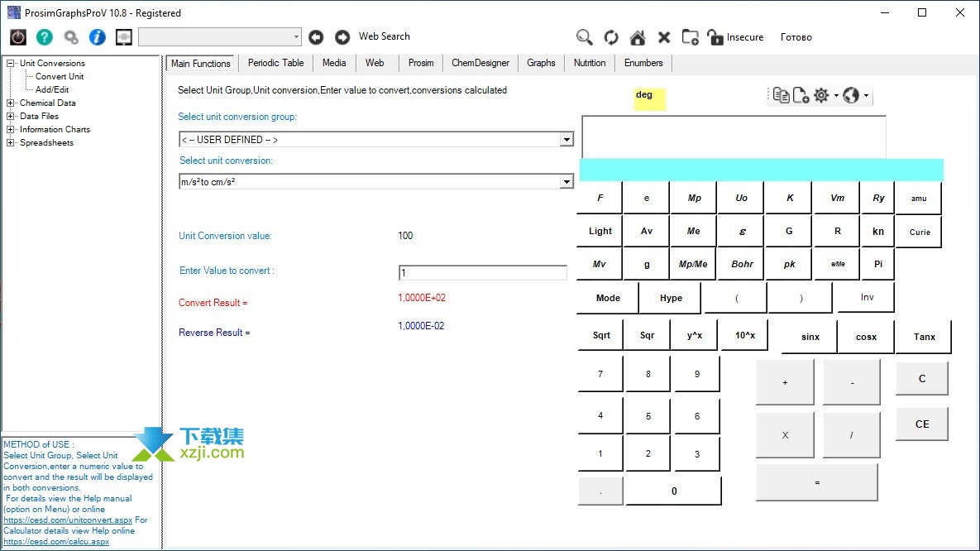980x551 pixels.
Task: Switch to the Periodic Table tab
Action: (x=275, y=63)
